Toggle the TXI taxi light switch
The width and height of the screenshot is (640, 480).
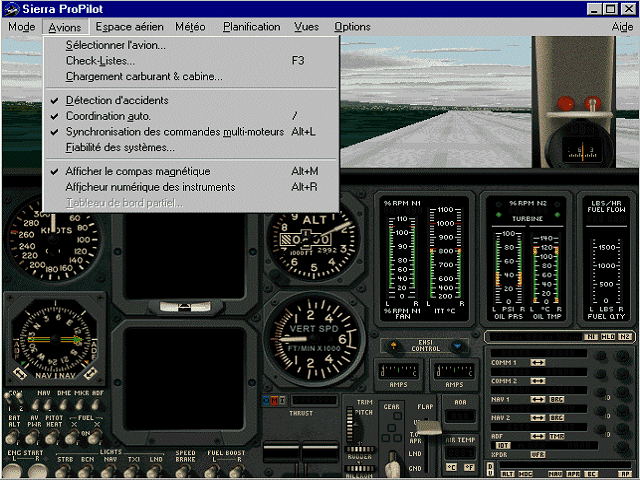[133, 471]
